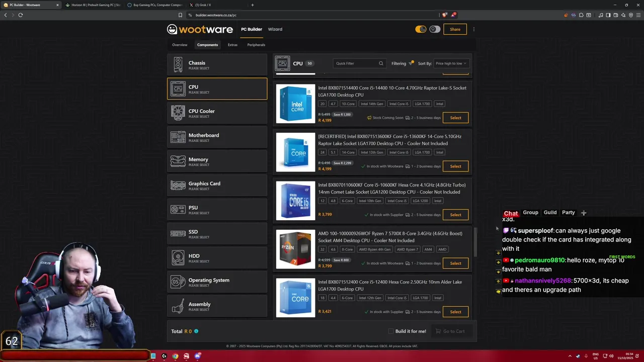Viewport: 644px width, 362px height.
Task: Open the Motherboard component category
Action: (x=217, y=137)
